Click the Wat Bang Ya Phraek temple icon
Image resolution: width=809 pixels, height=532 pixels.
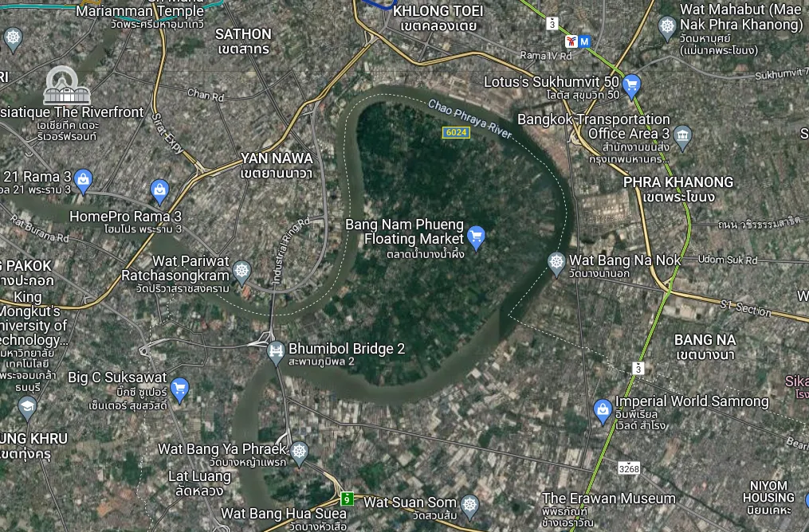pyautogui.click(x=299, y=453)
